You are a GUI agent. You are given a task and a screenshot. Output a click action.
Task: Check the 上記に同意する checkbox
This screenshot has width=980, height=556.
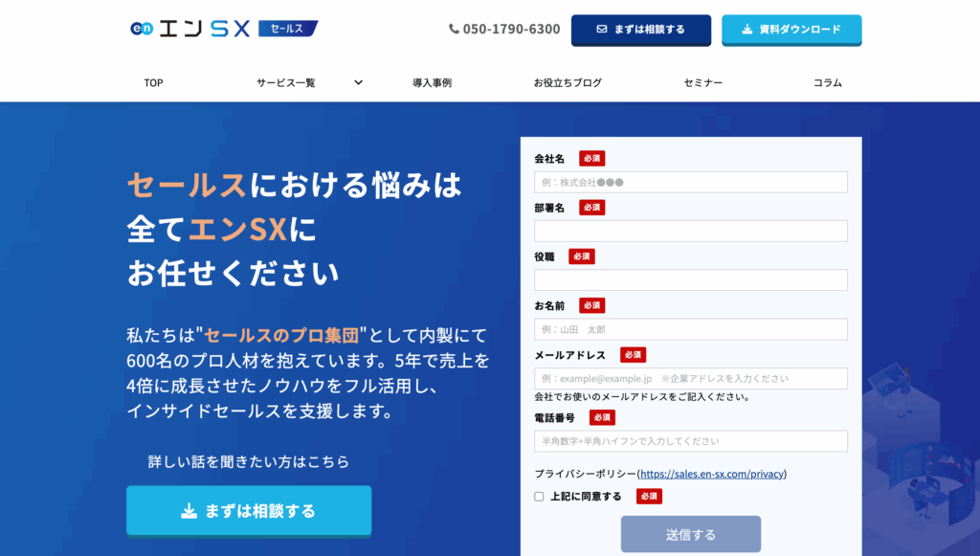(539, 497)
